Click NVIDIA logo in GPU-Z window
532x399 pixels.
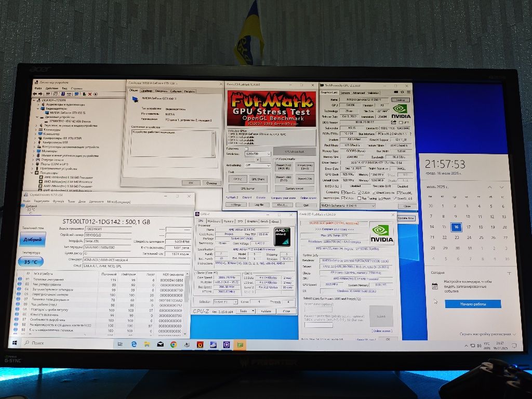tap(401, 111)
